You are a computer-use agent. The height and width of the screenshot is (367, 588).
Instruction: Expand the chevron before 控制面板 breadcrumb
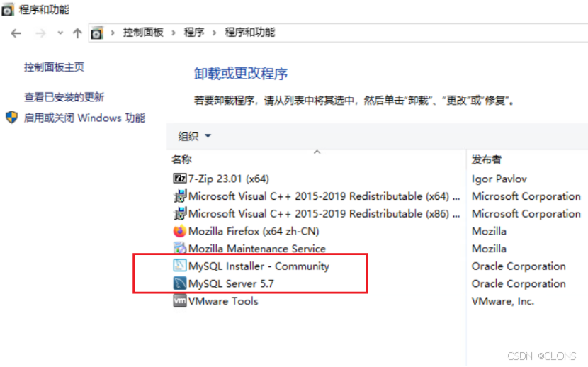tap(113, 33)
